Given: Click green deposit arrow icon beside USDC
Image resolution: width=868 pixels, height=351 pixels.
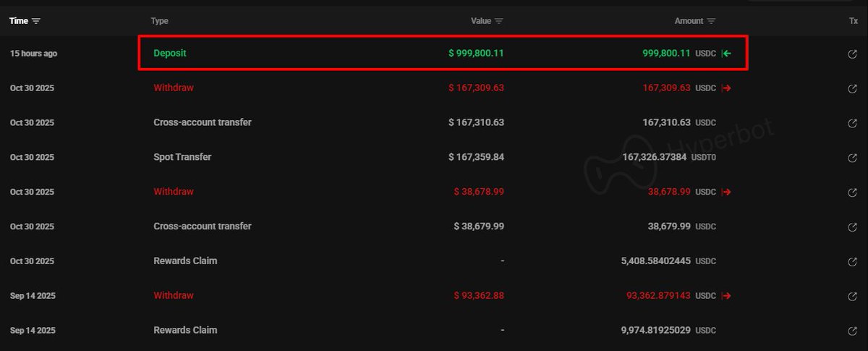Looking at the screenshot, I should tap(727, 54).
